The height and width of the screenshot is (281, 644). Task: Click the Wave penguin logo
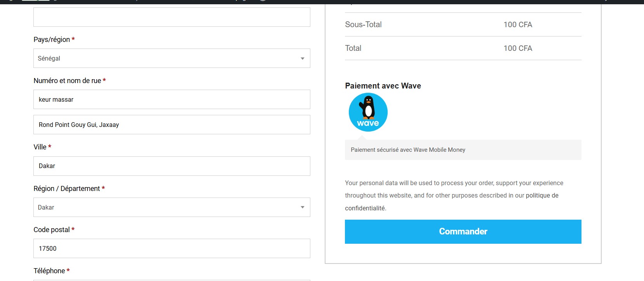(368, 112)
